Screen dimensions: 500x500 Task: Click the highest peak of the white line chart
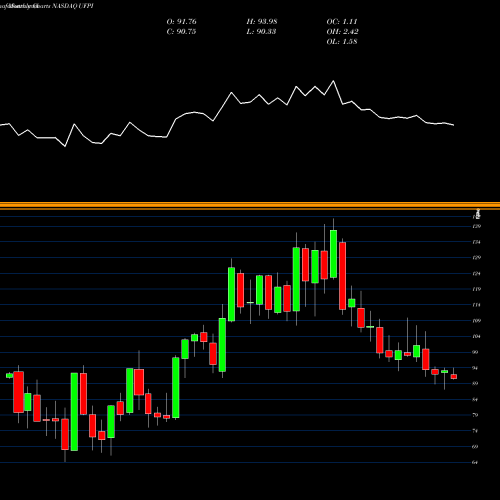click(333, 81)
